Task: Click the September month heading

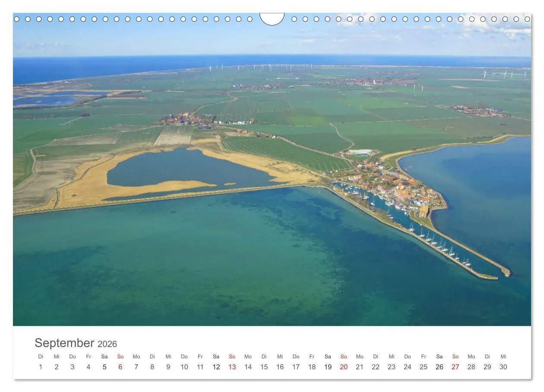Action: coord(64,343)
